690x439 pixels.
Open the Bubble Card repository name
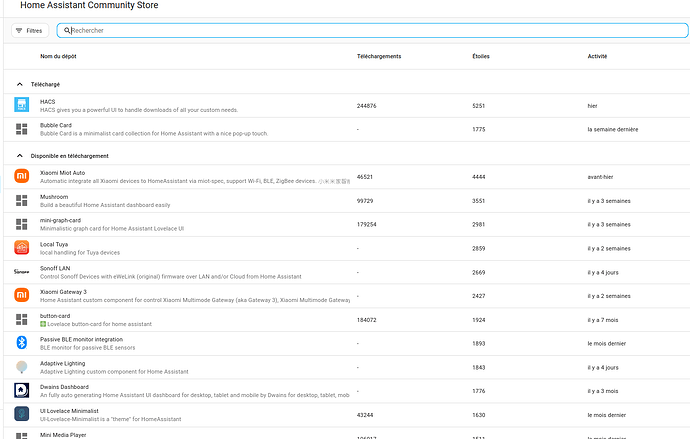(56, 125)
